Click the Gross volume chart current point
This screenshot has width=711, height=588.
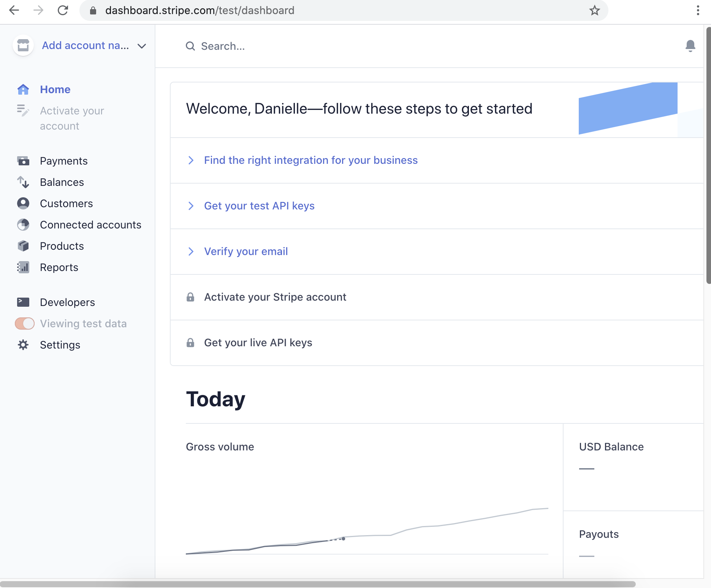344,539
